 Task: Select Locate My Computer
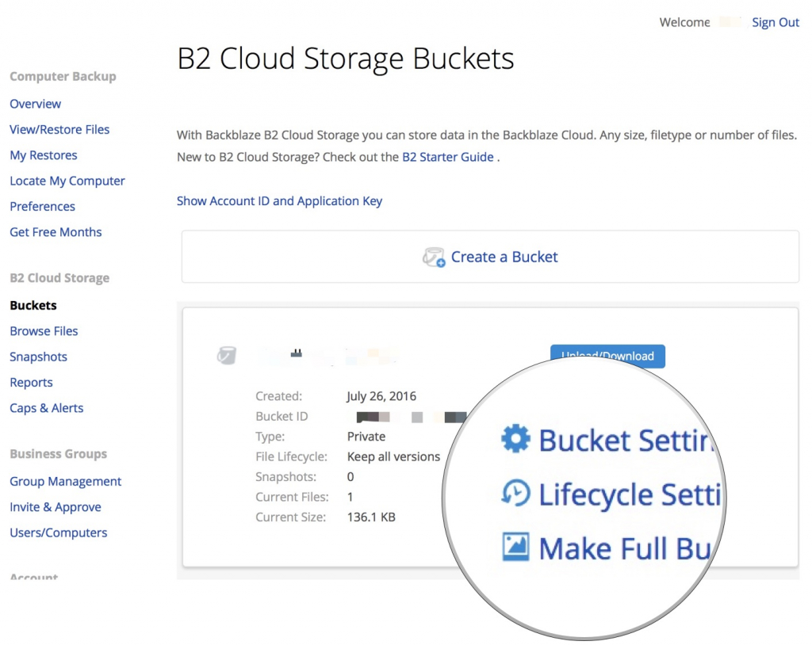tap(67, 181)
